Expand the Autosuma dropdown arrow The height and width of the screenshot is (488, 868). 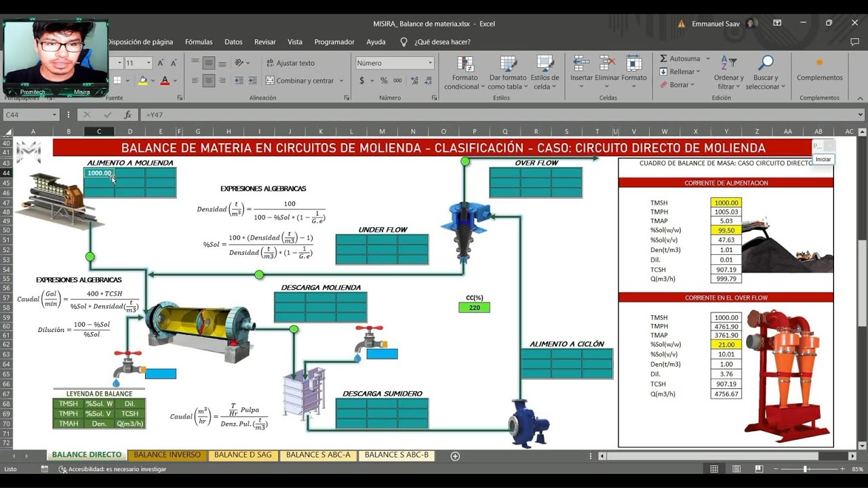(x=708, y=59)
